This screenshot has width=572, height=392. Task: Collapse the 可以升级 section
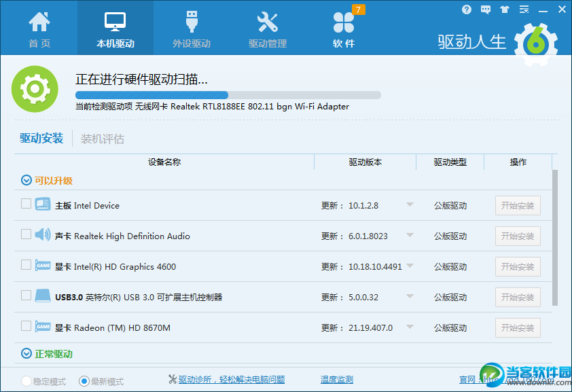click(26, 180)
